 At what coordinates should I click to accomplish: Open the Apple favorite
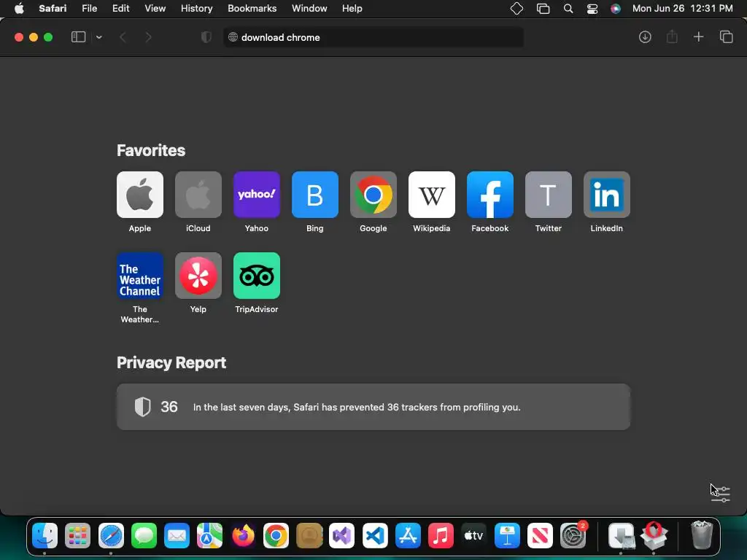point(139,195)
